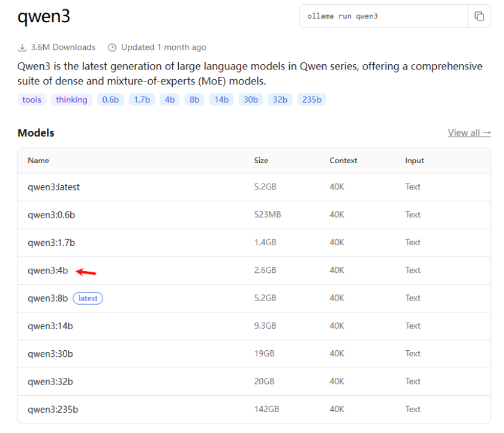Click the Size column header
The height and width of the screenshot is (433, 504).
pyautogui.click(x=261, y=161)
